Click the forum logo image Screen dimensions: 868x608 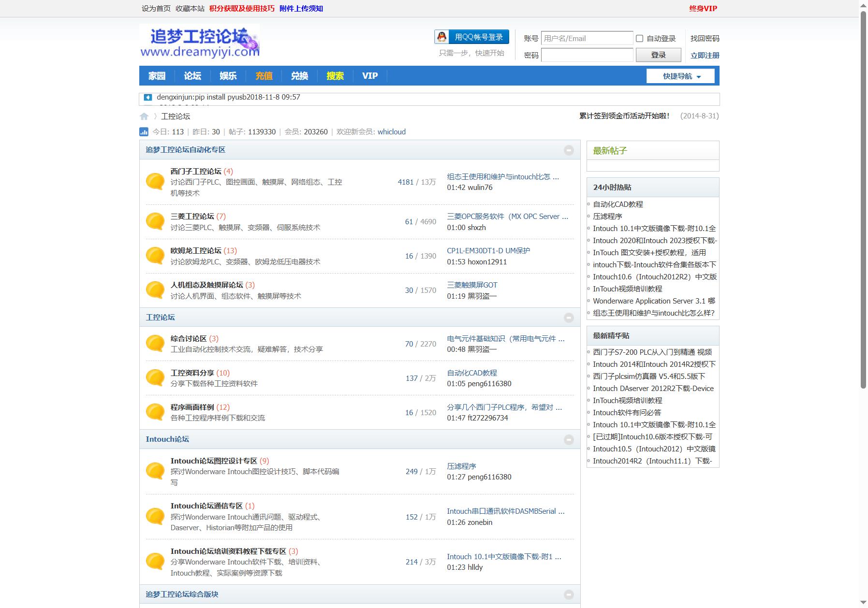199,41
